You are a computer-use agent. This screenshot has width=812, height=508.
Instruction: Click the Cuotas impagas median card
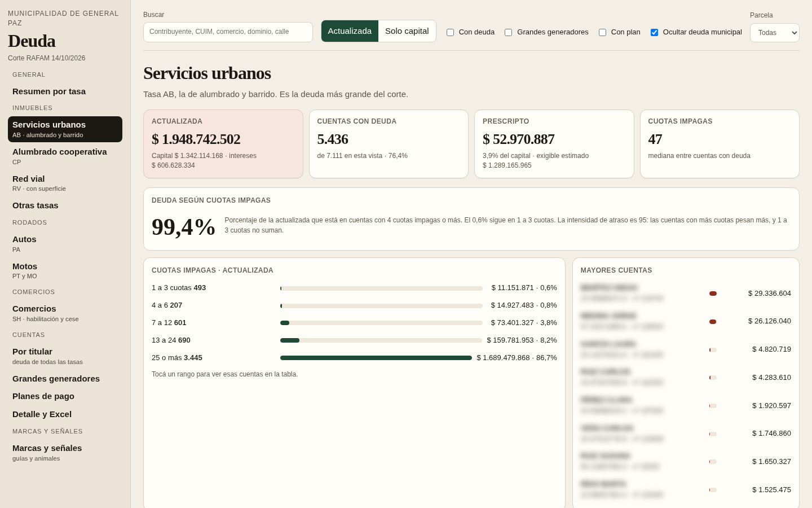tap(720, 144)
